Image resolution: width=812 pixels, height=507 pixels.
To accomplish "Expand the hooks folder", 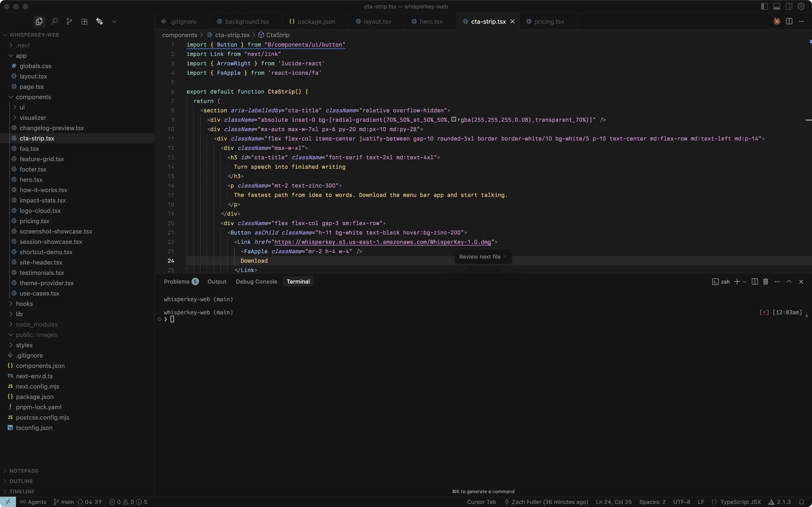I will tap(24, 304).
